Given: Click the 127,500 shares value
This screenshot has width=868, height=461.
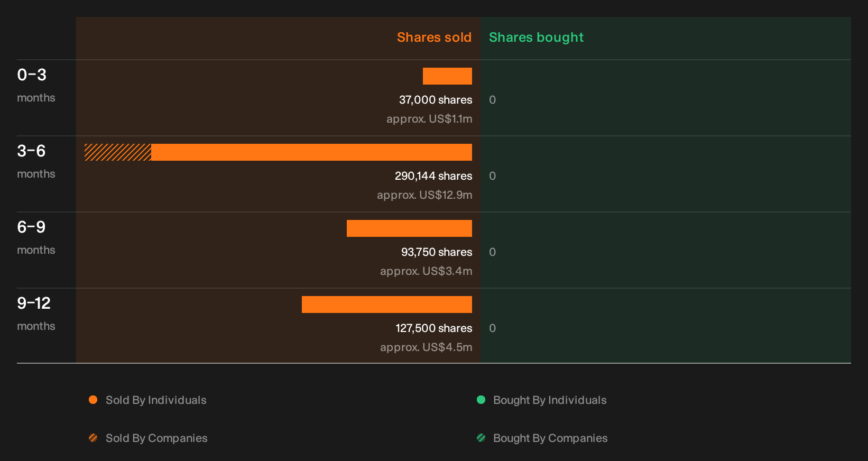Looking at the screenshot, I should (x=434, y=328).
